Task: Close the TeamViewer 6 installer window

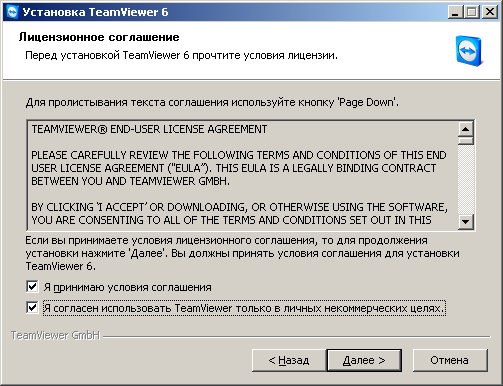Action: click(490, 13)
